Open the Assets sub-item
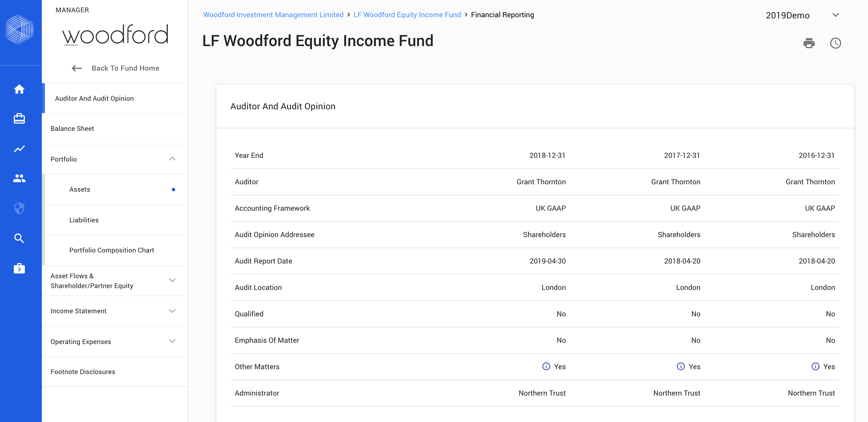This screenshot has height=422, width=868. [115, 189]
